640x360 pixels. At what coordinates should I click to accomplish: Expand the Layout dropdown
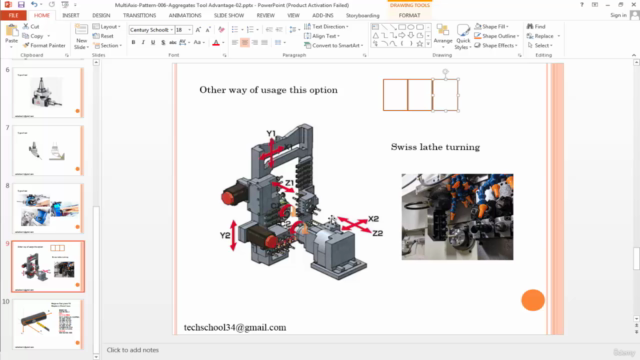pyautogui.click(x=107, y=27)
